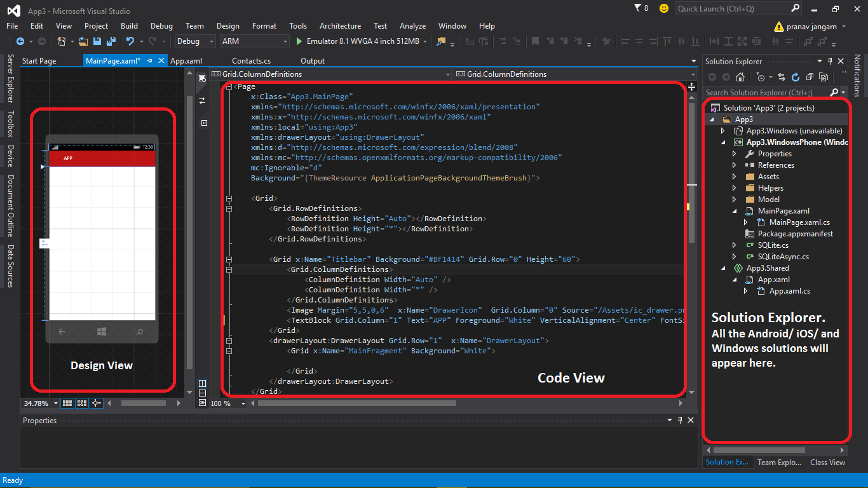Start debugging with the green play icon

point(299,41)
